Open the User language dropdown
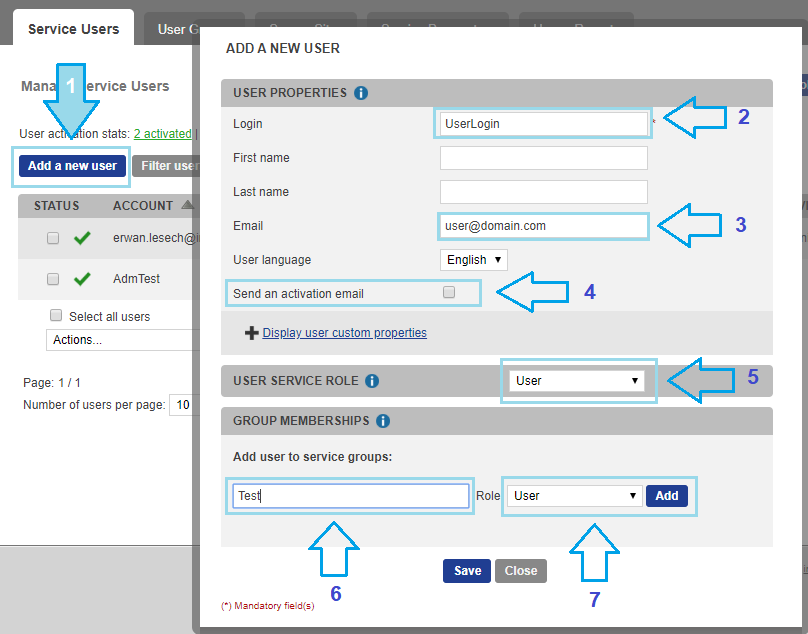This screenshot has width=808, height=634. [x=474, y=260]
